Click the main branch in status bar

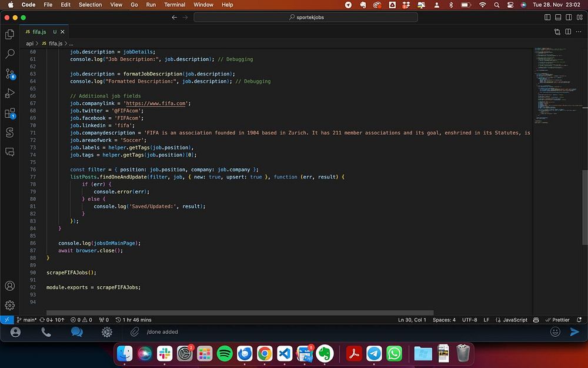point(27,320)
